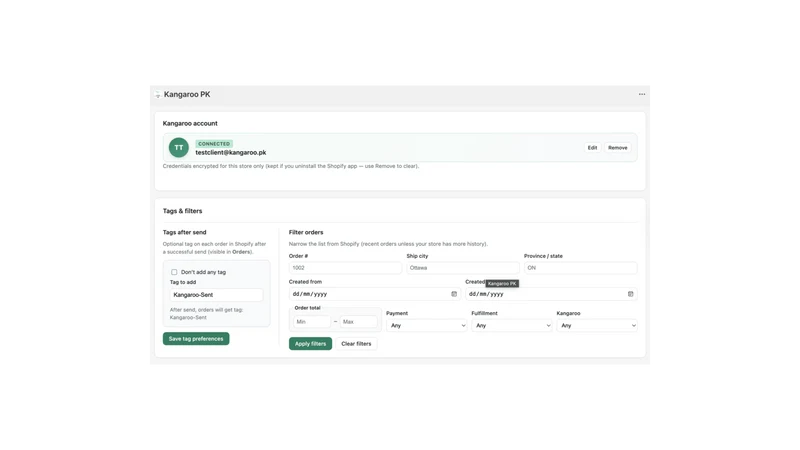This screenshot has width=800, height=450.
Task: Open the three-dot menu in header
Action: tap(641, 94)
